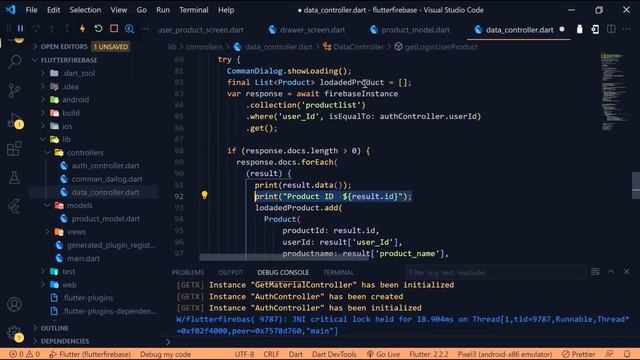Expand the views folder
Image resolution: width=640 pixels, height=360 pixels.
coord(76,232)
